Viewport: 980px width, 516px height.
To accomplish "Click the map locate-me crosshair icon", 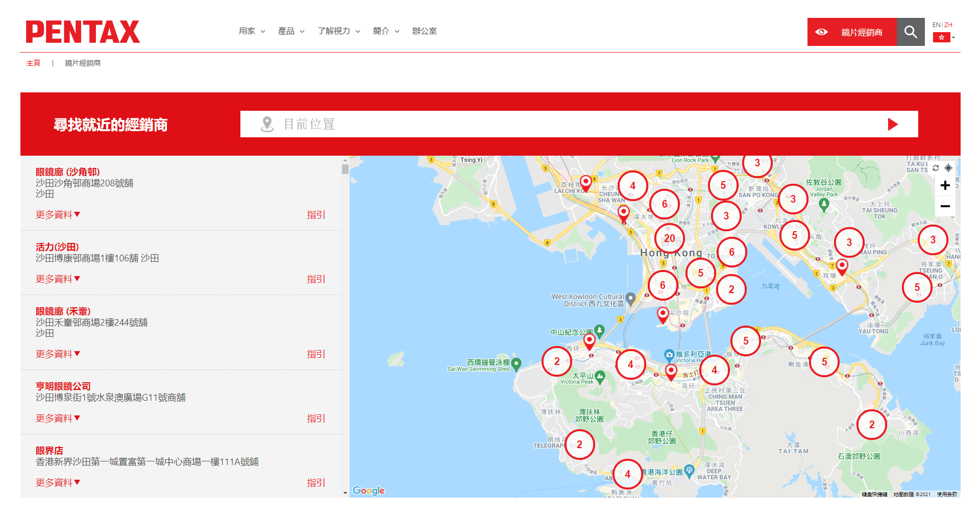I will point(948,168).
